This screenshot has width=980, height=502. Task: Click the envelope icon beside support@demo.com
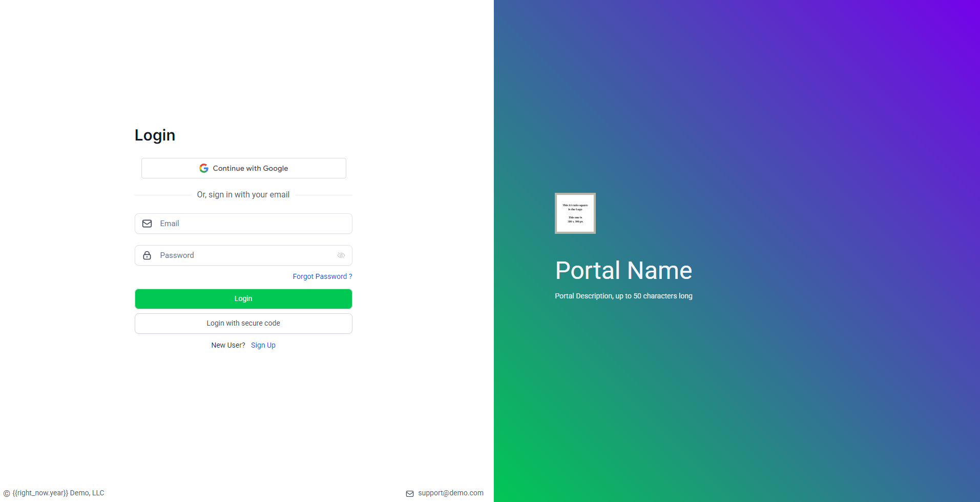point(410,493)
